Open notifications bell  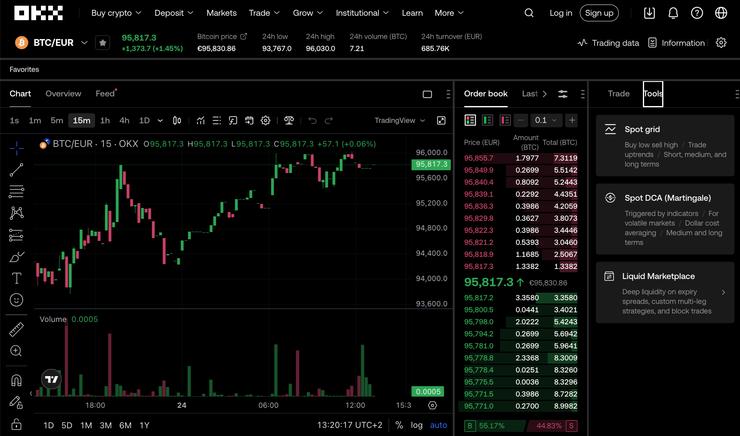tap(673, 13)
